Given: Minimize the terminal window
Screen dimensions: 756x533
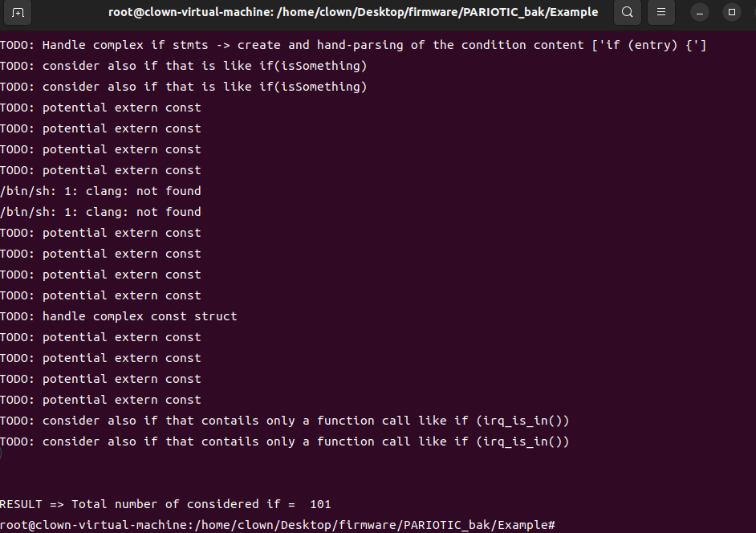Looking at the screenshot, I should pos(701,13).
